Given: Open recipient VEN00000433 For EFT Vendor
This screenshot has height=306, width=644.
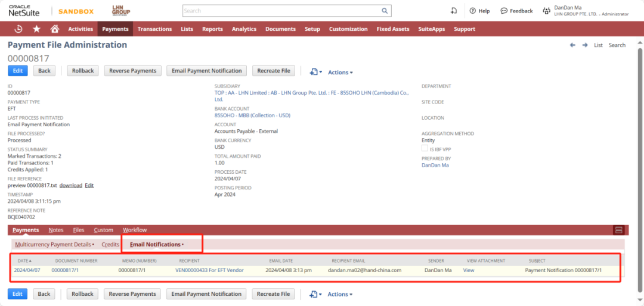Looking at the screenshot, I should click(x=209, y=270).
